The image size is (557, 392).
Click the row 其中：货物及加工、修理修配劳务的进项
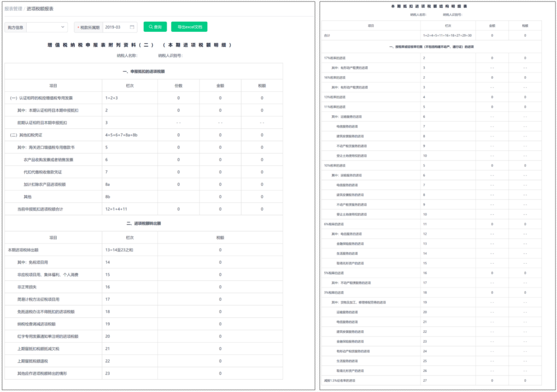point(432,302)
